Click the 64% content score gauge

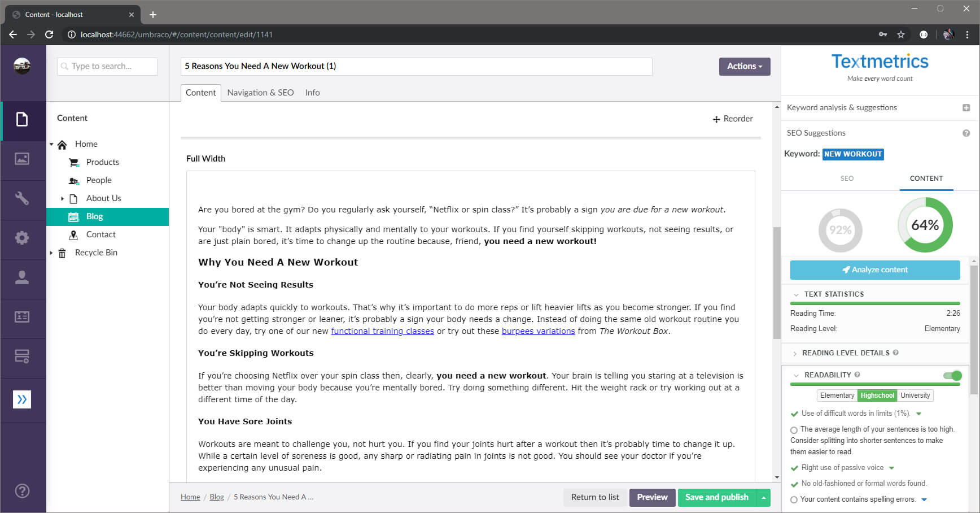(925, 225)
